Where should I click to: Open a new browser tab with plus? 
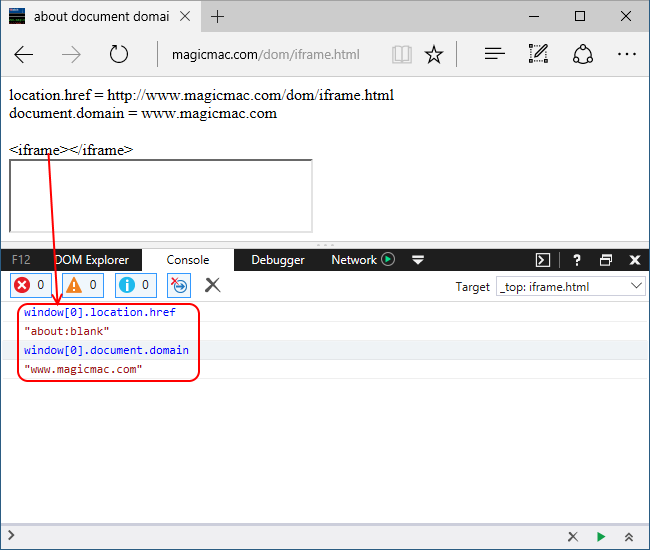(x=218, y=16)
